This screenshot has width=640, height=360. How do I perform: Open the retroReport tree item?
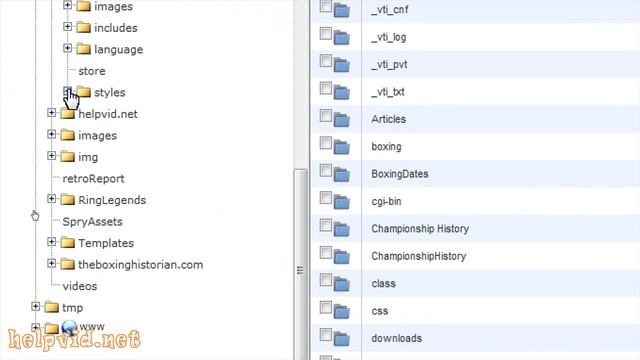coord(93,179)
